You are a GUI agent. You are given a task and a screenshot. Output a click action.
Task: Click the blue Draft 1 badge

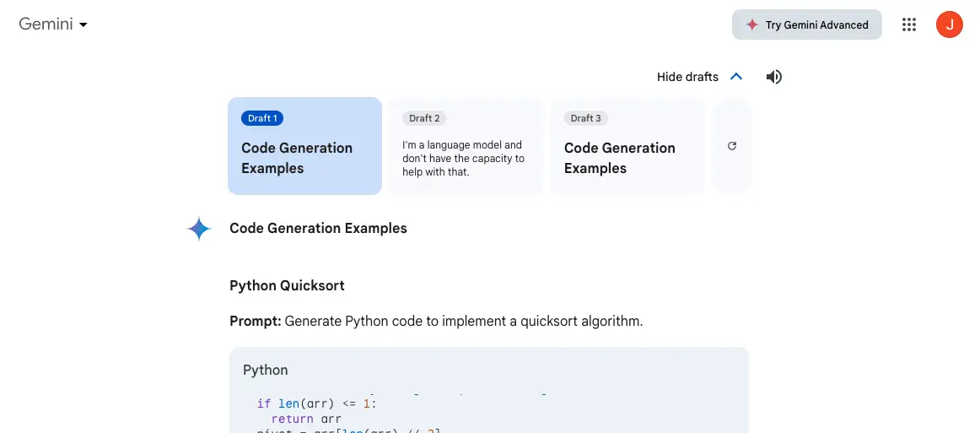(x=262, y=118)
